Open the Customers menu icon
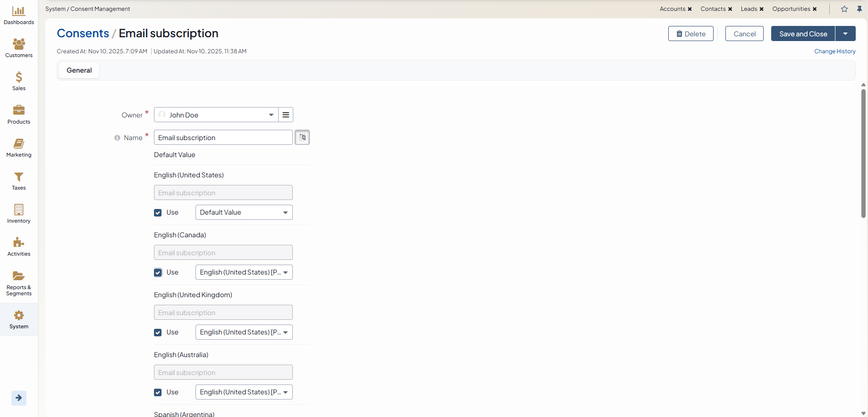The width and height of the screenshot is (868, 417). pos(19,44)
